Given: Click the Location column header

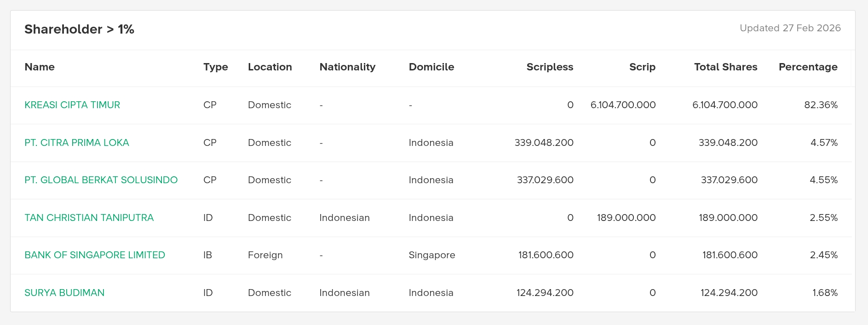Looking at the screenshot, I should tap(270, 67).
